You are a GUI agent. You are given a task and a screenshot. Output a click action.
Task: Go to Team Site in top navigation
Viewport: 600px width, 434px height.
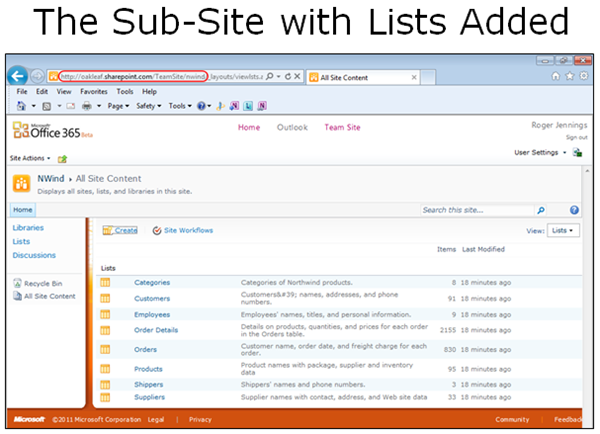point(342,127)
